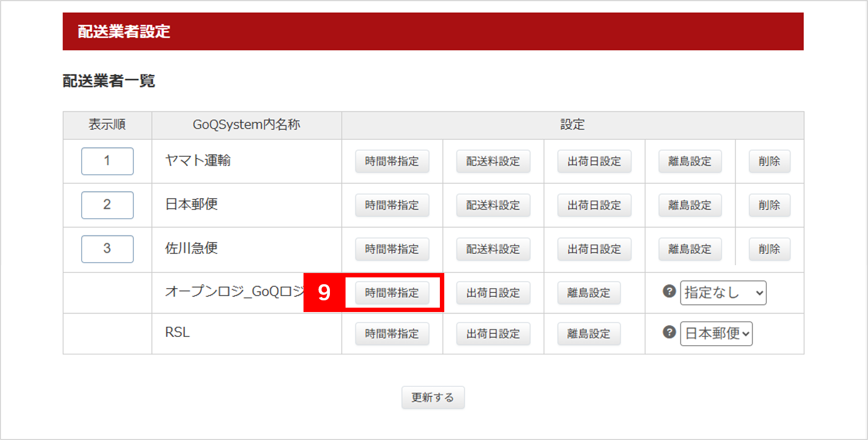Click 更新する button
The width and height of the screenshot is (868, 440).
[433, 398]
